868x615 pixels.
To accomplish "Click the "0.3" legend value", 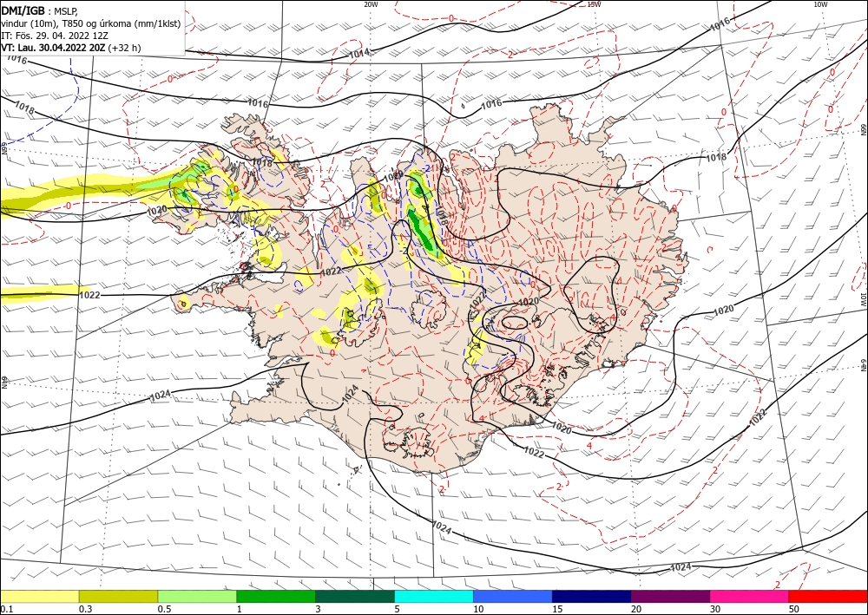I will click(84, 609).
